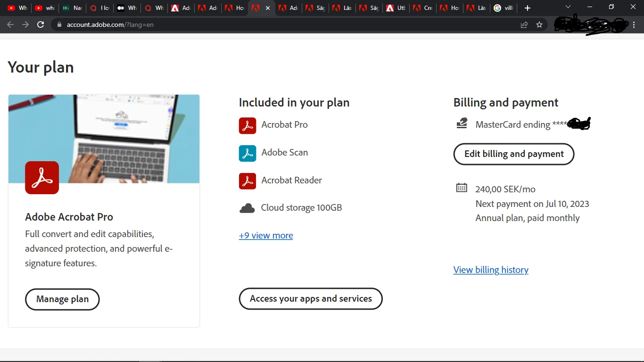Click the Manage plan button
Screen dimensions: 644x362
point(62,299)
